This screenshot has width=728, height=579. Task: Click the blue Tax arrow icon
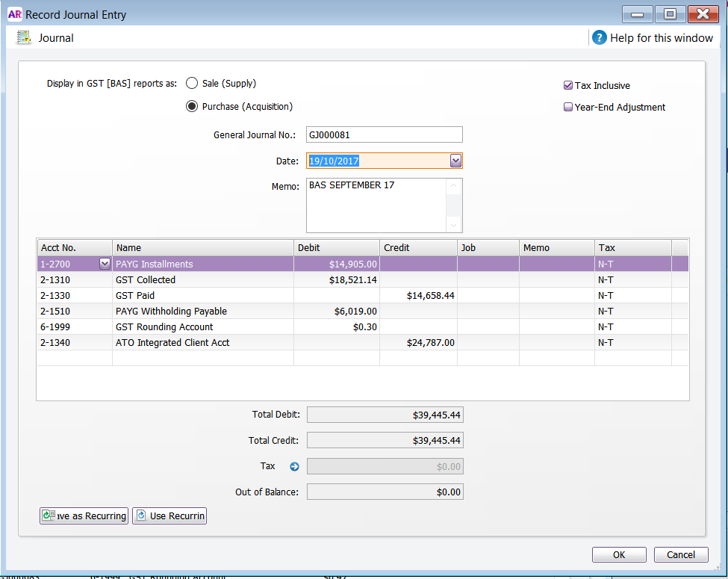point(294,467)
